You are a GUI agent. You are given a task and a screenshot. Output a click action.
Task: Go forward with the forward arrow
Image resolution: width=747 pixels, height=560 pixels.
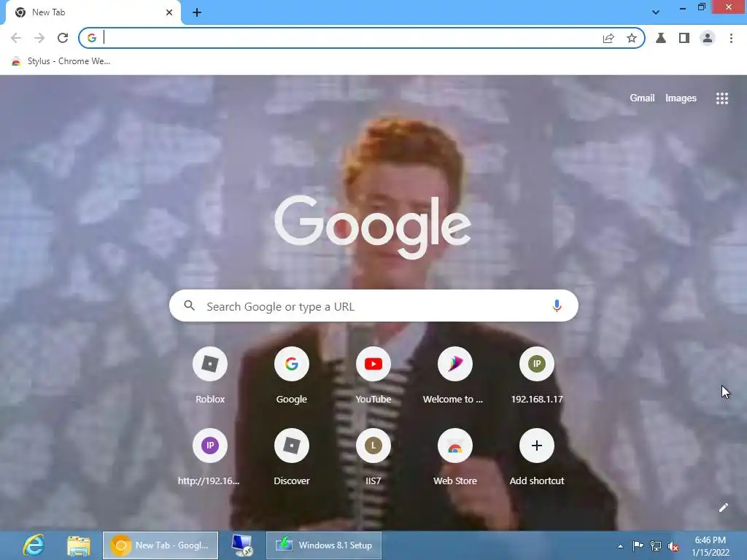point(39,38)
